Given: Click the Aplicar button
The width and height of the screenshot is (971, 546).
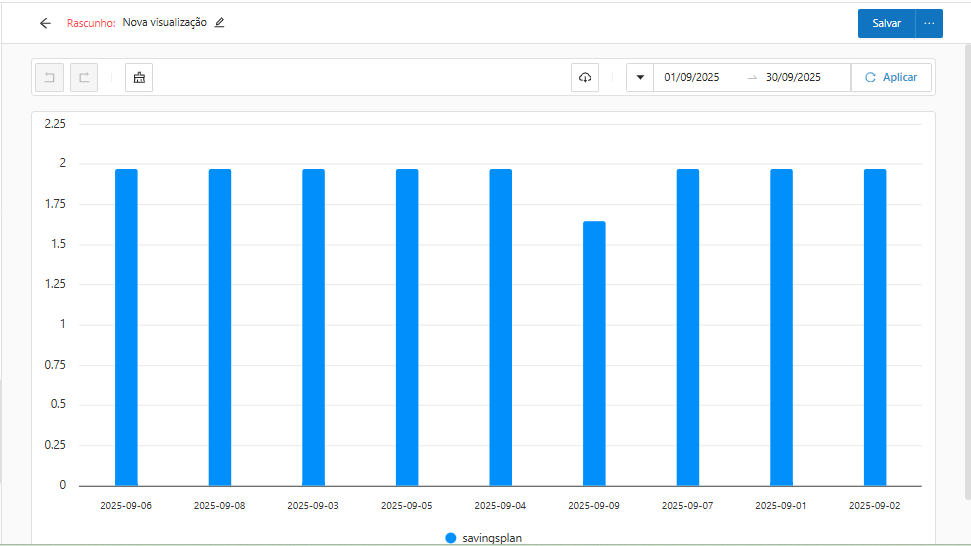Looking at the screenshot, I should (891, 78).
